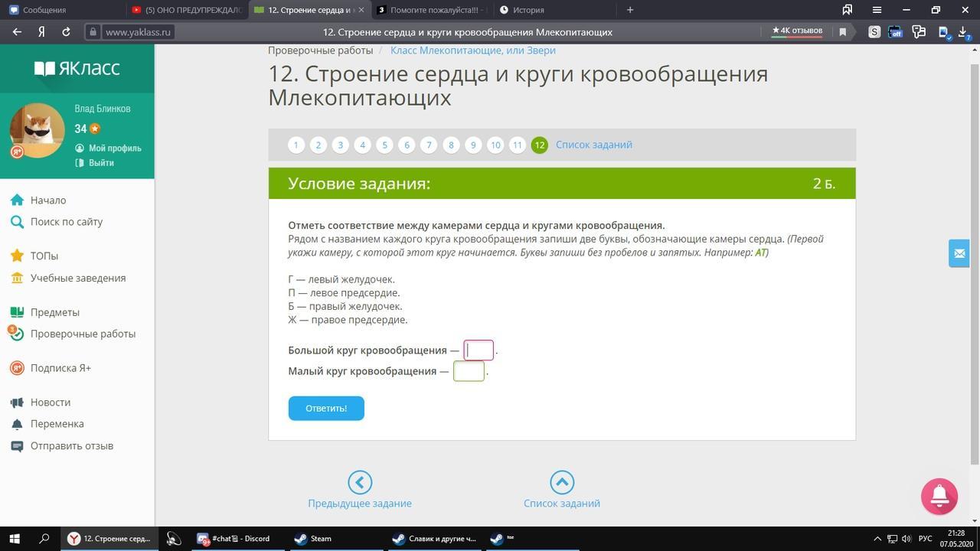Open the bottom Список заданий up-arrow icon
The width and height of the screenshot is (980, 551).
562,482
